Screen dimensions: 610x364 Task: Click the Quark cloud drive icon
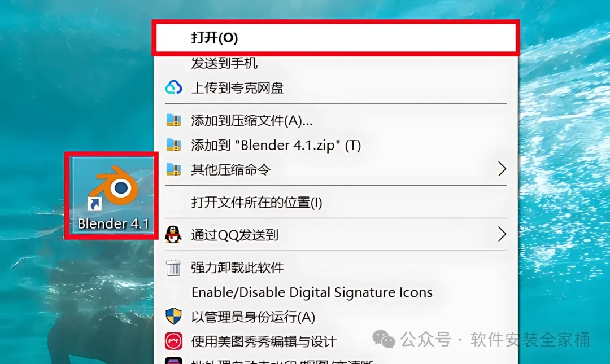pos(173,87)
